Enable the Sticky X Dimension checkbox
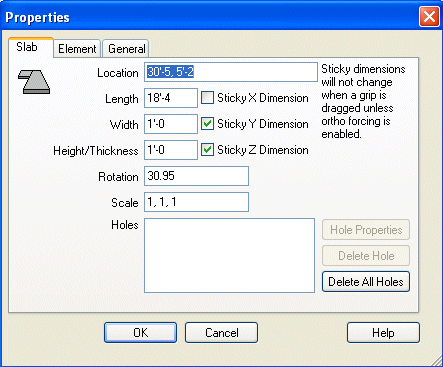This screenshot has width=443, height=367. coord(207,98)
